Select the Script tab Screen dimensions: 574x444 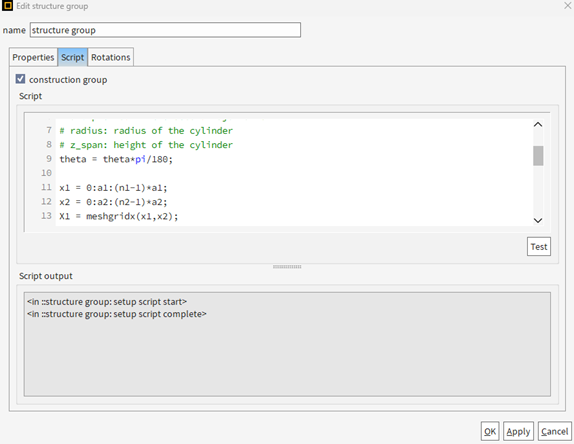coord(72,57)
